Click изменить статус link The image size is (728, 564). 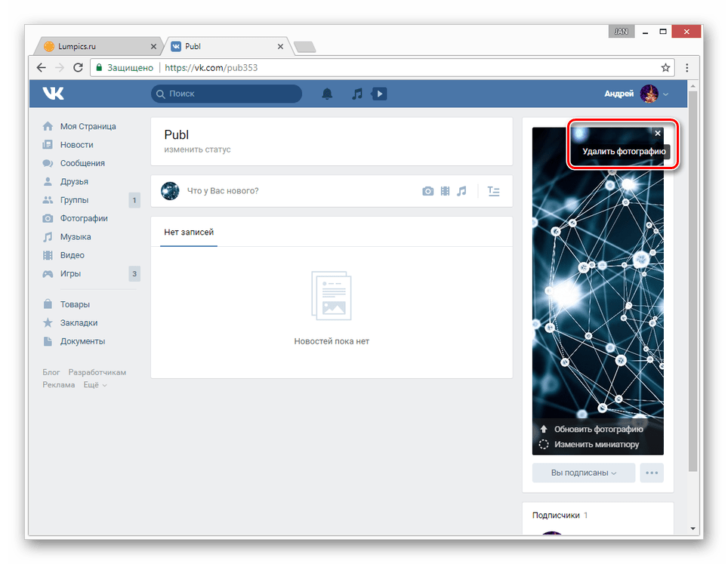[x=197, y=149]
